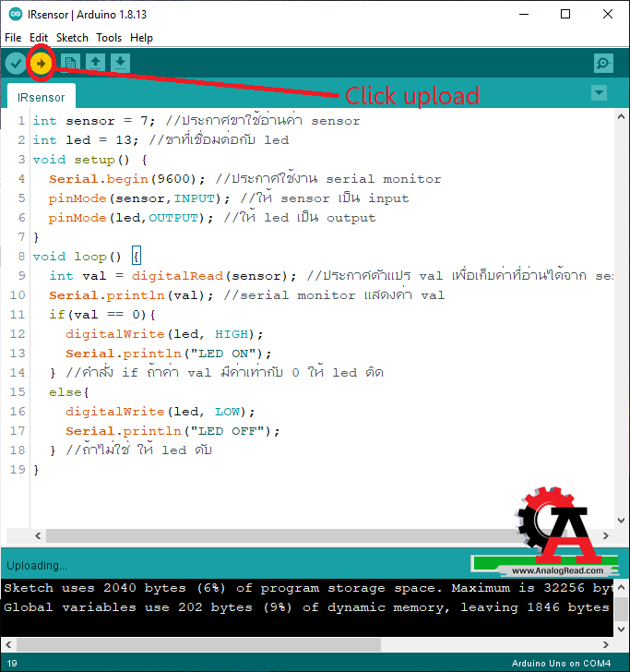The image size is (630, 672).
Task: Click 'if(val == 0){' on line 11
Action: (x=102, y=315)
